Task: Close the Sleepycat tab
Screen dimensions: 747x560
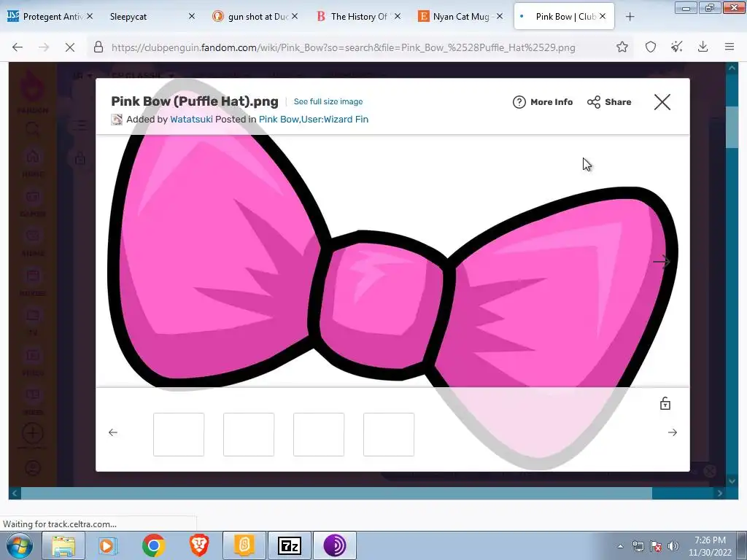Action: (192, 16)
